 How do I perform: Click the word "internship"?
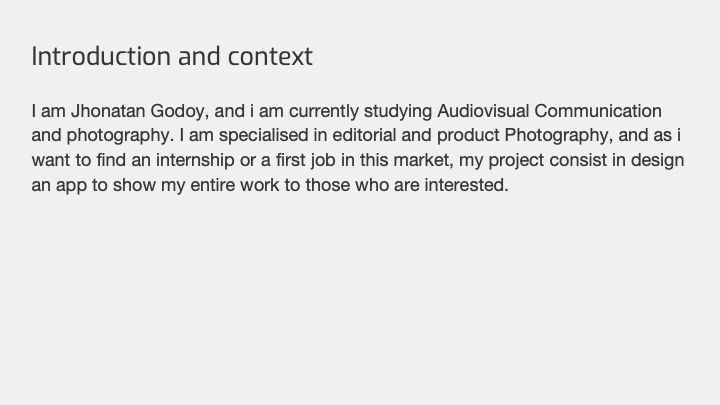pyautogui.click(x=195, y=161)
